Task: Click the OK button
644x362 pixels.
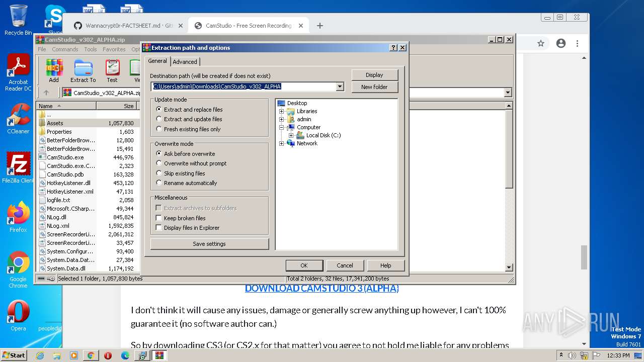Action: pyautogui.click(x=304, y=265)
